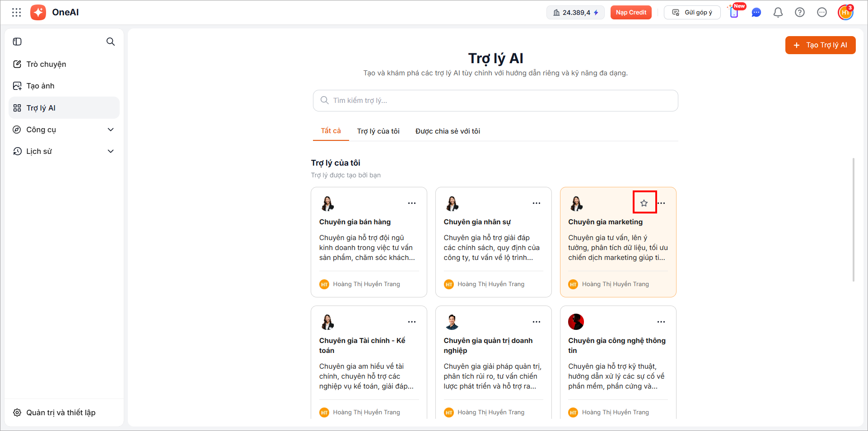Go to Trò chuyện in sidebar
Image resolution: width=868 pixels, height=431 pixels.
(64, 64)
